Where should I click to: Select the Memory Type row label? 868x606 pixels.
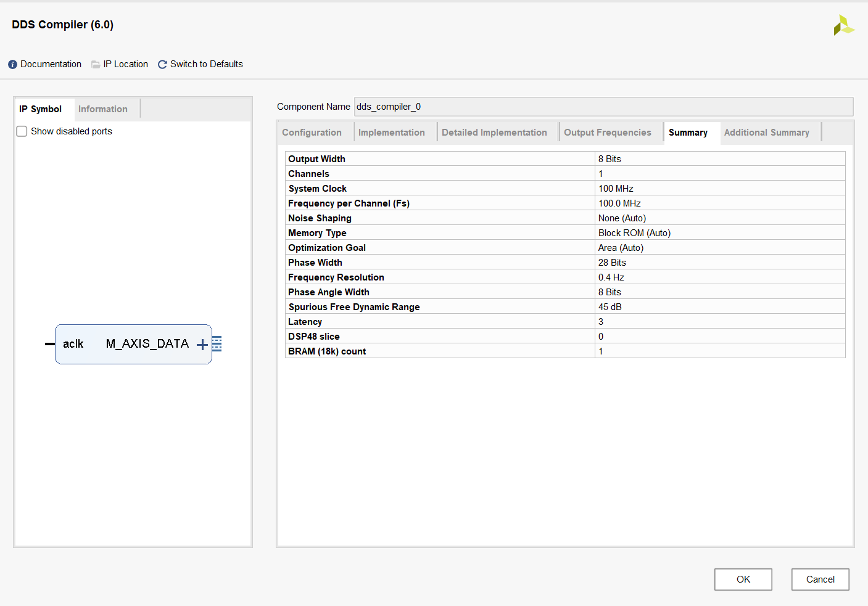click(x=317, y=233)
